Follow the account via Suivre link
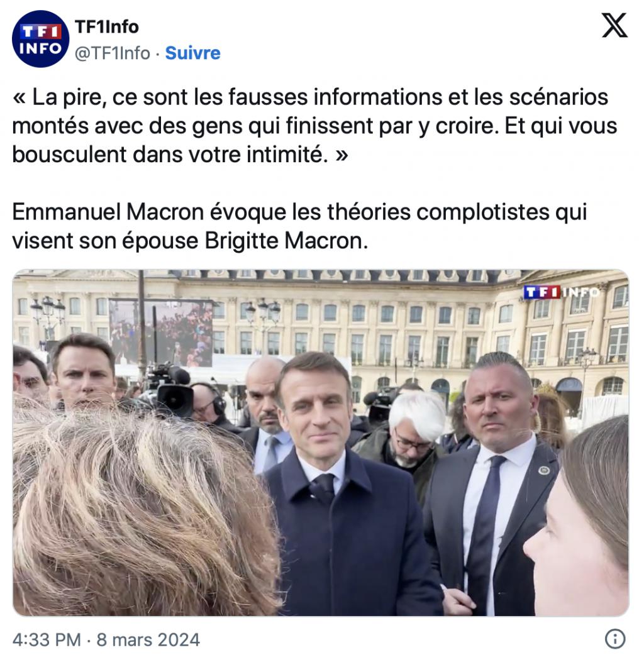The height and width of the screenshot is (655, 644). [x=192, y=53]
